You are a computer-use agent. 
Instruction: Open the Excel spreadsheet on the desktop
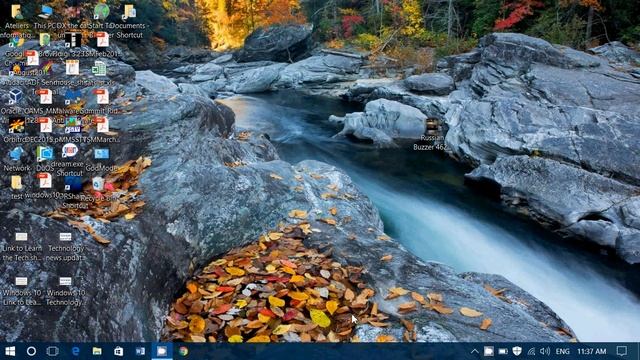[x=99, y=68]
